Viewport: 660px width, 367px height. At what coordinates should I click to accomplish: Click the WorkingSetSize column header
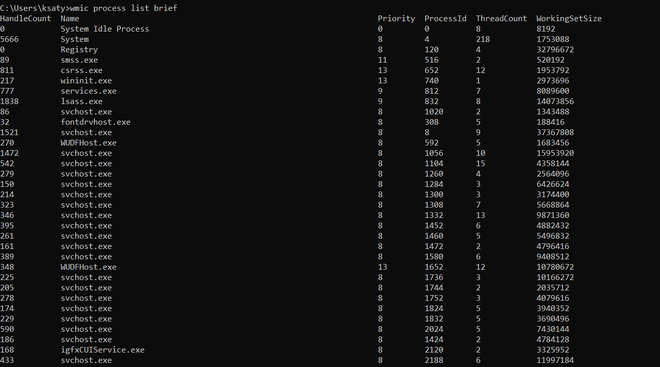pyautogui.click(x=569, y=19)
